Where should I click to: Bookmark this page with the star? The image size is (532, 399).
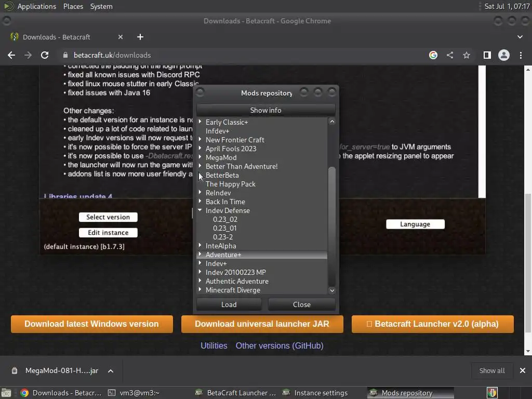click(x=467, y=55)
